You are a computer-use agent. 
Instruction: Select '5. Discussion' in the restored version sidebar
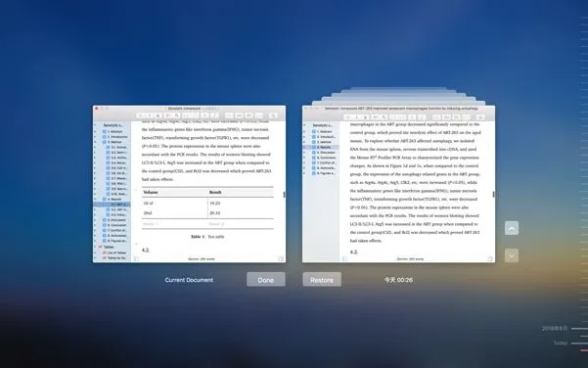325,153
